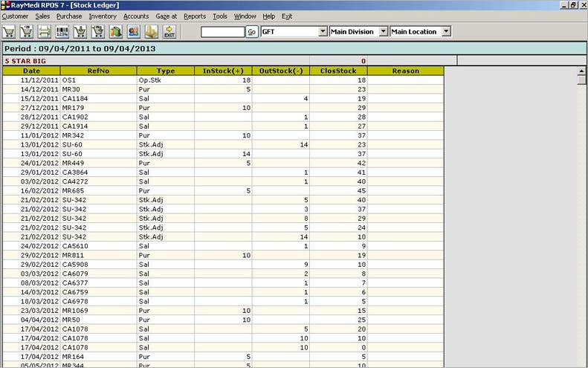Select RefNo CA1914 cell
The width and height of the screenshot is (588, 368).
(x=99, y=126)
